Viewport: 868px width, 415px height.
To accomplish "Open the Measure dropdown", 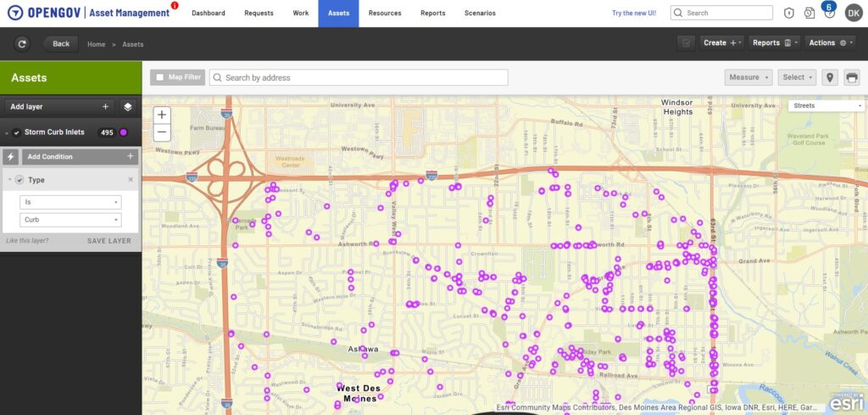I will pos(749,77).
